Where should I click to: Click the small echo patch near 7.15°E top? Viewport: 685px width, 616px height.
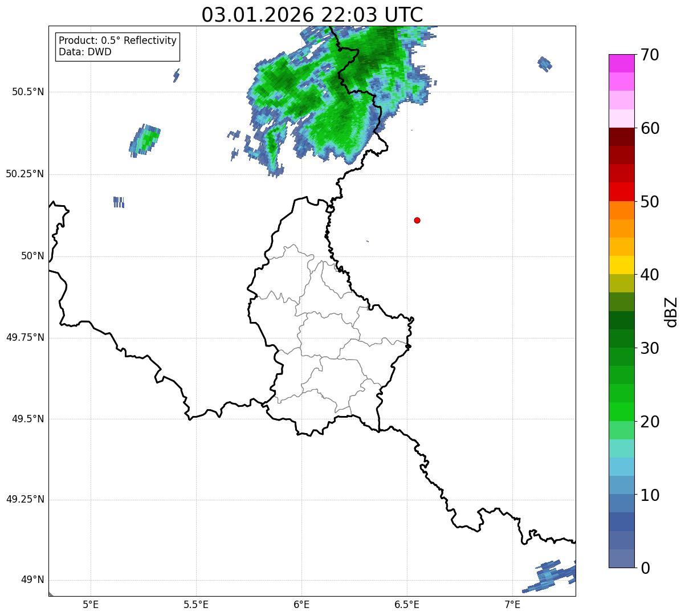click(545, 63)
